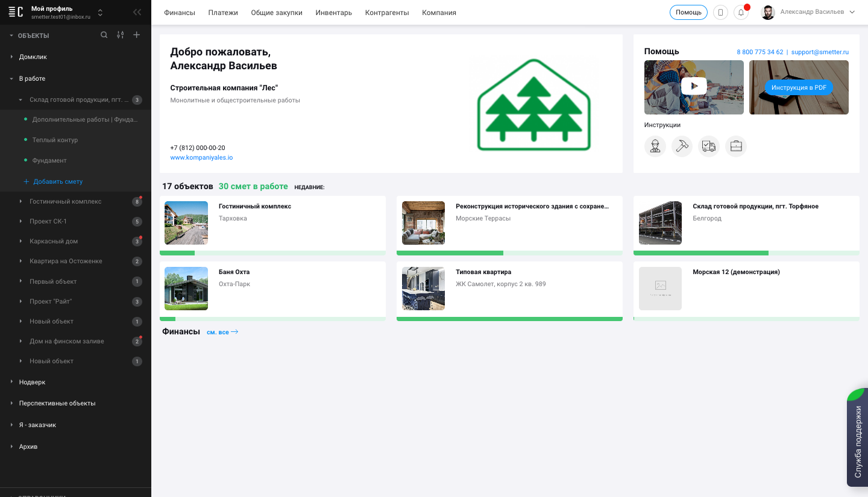Open the objects search icon in sidebar
Image resolution: width=868 pixels, height=497 pixels.
tap(104, 35)
